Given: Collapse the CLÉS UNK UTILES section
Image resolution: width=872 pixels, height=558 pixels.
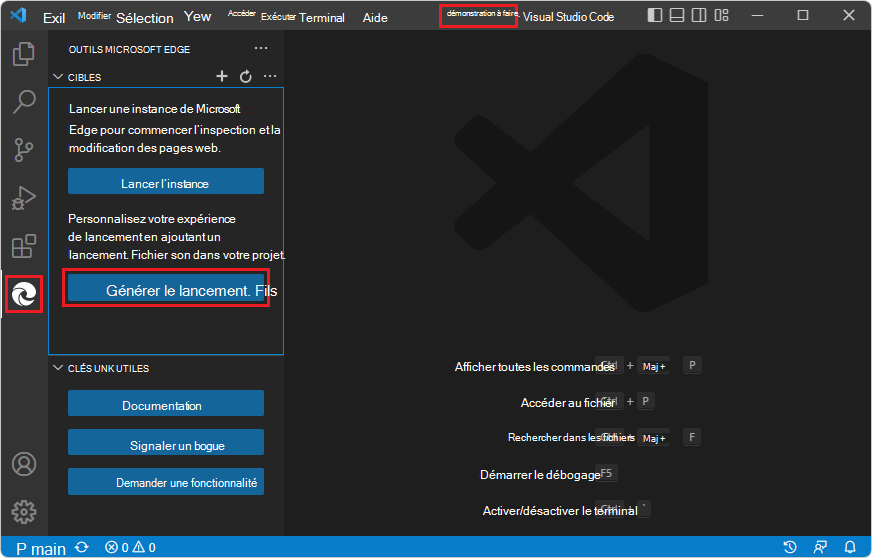Looking at the screenshot, I should [58, 368].
